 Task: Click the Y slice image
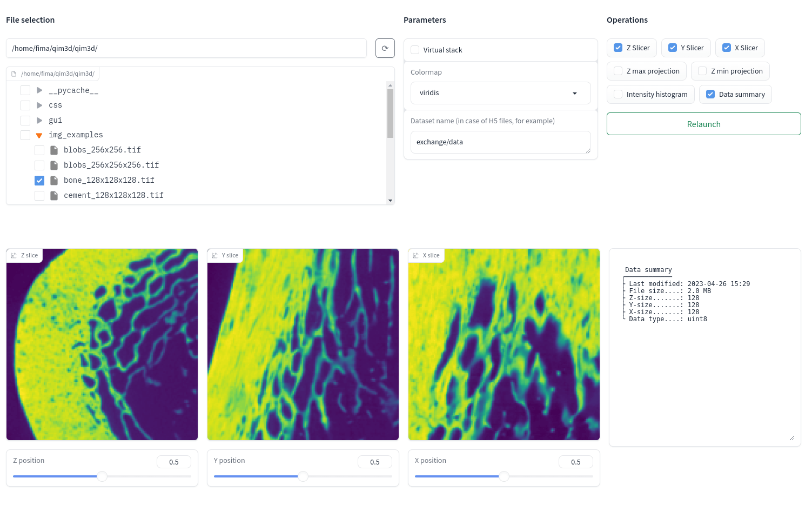coord(303,344)
